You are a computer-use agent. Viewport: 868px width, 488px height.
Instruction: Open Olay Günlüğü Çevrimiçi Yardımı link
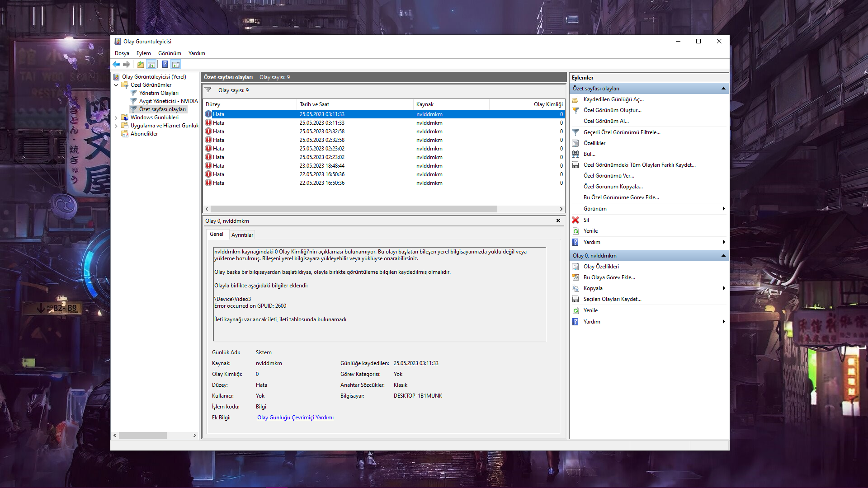click(295, 418)
